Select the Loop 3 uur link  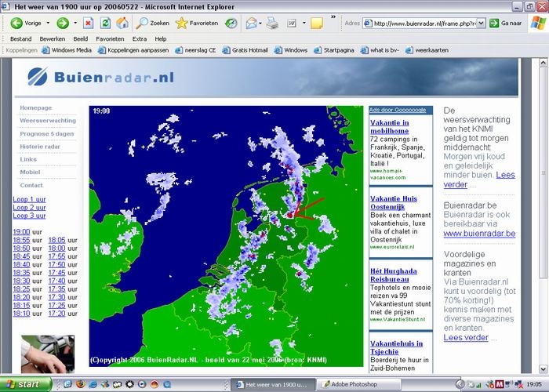point(29,215)
